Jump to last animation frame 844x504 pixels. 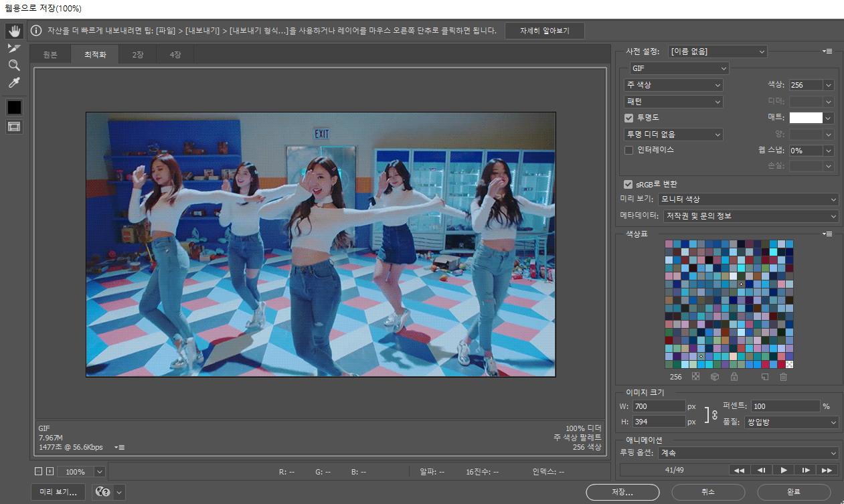[827, 470]
